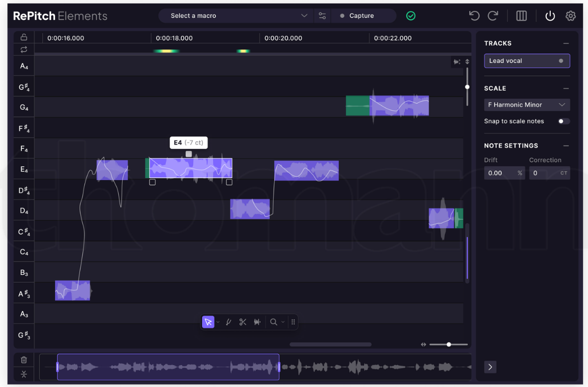Screen dimensions: 588x387
Task: Click the redo arrow icon
Action: [493, 16]
